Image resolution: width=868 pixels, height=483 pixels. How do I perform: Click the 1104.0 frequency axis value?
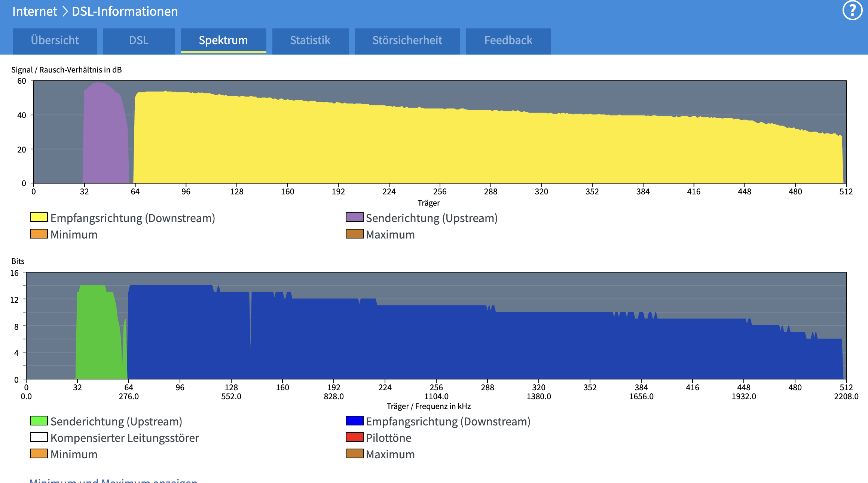pyautogui.click(x=436, y=396)
